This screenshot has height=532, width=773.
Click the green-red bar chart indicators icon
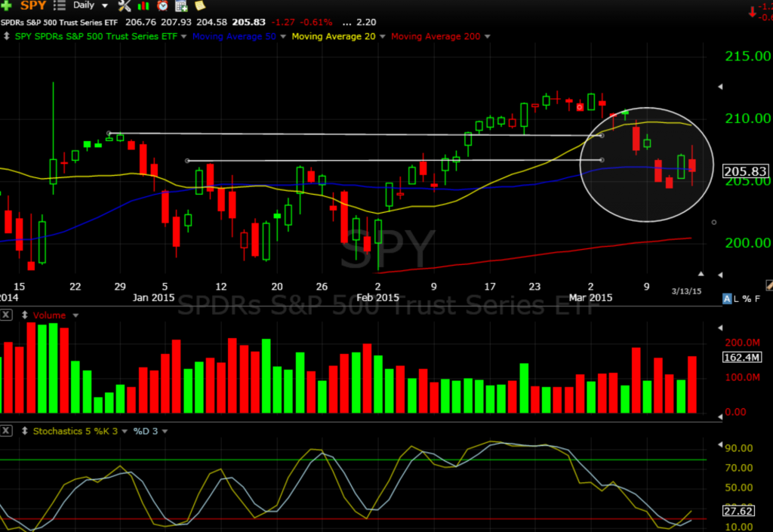143,6
